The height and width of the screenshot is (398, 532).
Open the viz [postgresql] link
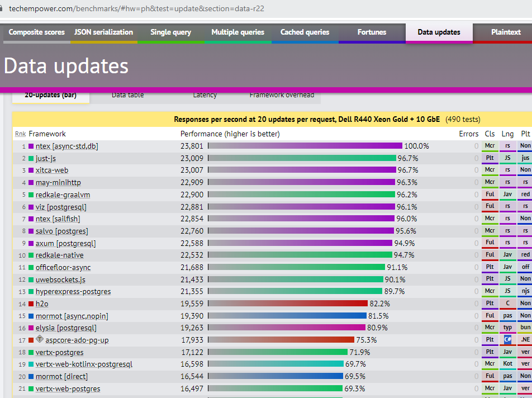tap(61, 207)
